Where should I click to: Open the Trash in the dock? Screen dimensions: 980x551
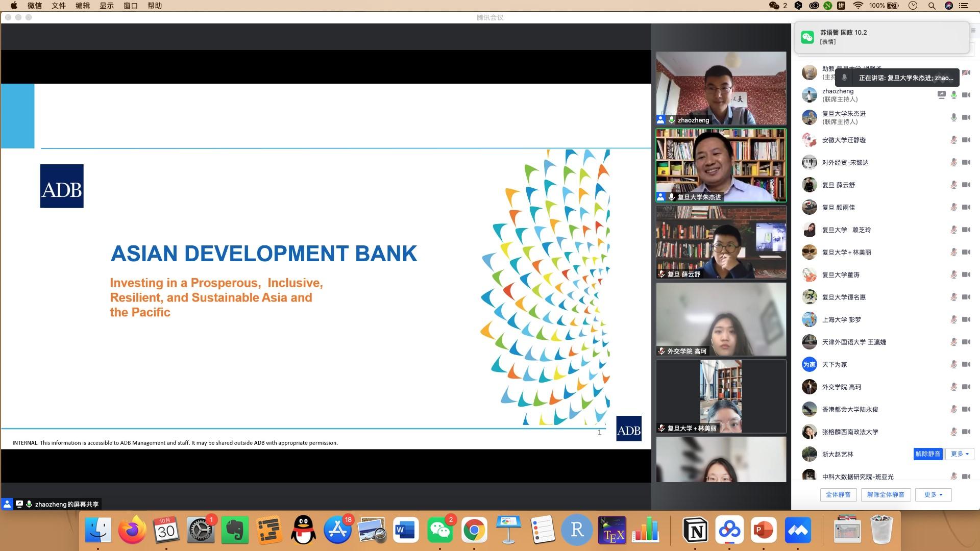881,530
